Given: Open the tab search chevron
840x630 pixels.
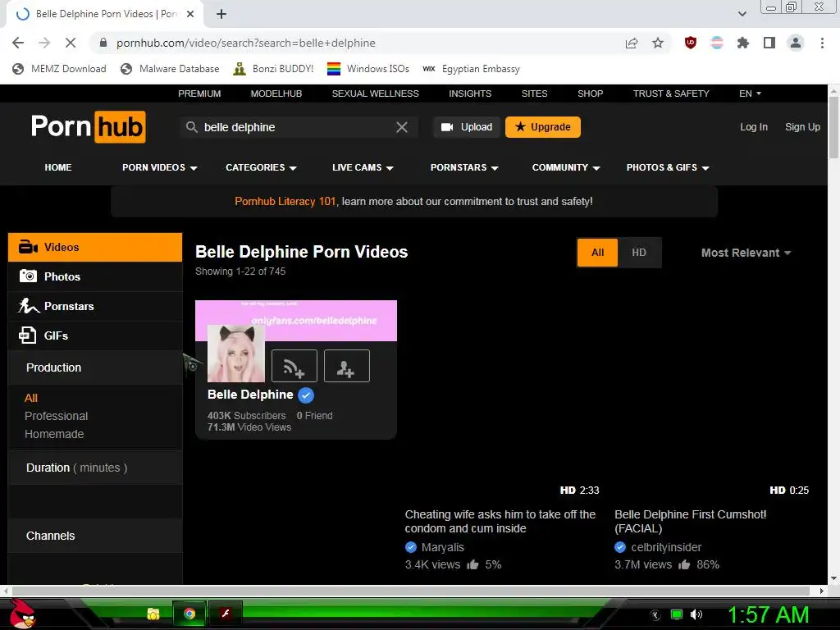Looking at the screenshot, I should [742, 14].
